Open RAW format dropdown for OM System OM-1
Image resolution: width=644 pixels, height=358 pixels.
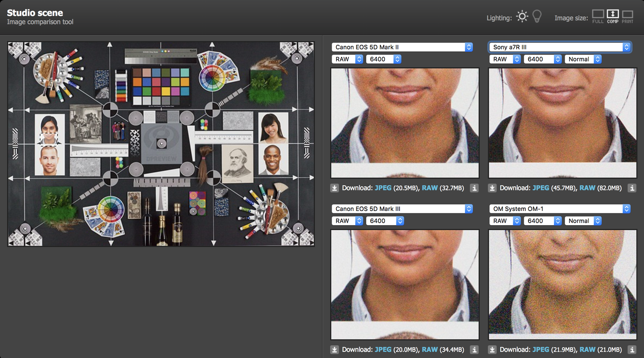click(505, 221)
